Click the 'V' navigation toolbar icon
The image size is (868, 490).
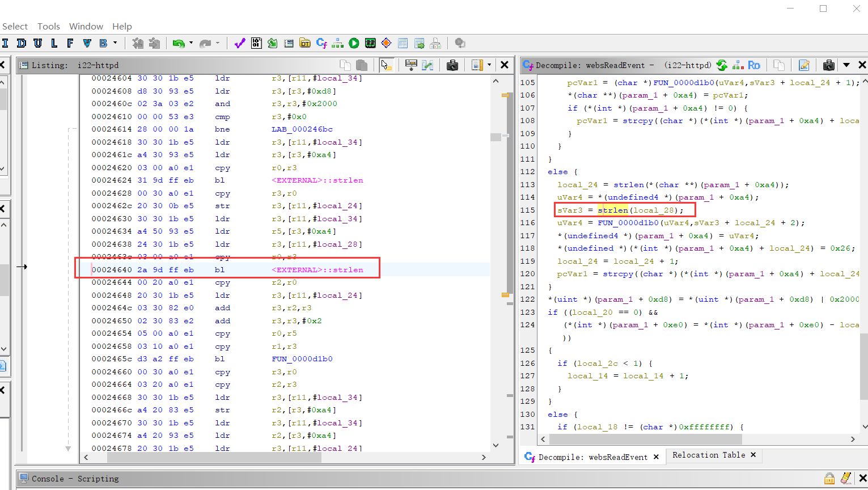[x=87, y=43]
